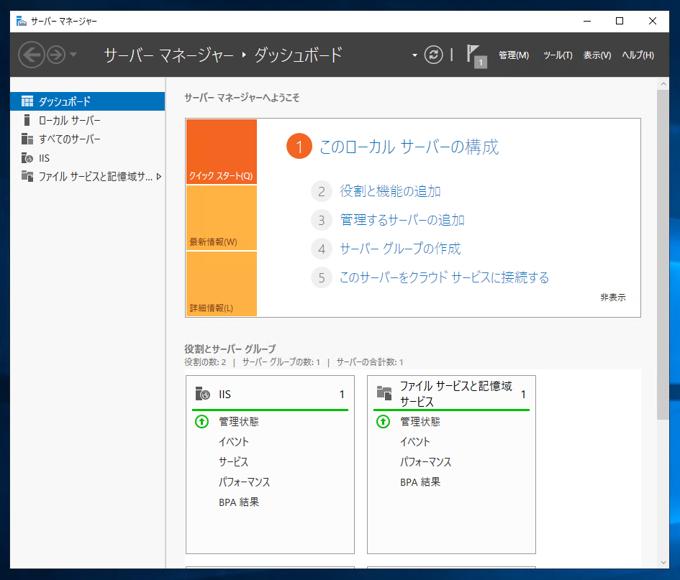Image resolution: width=680 pixels, height=580 pixels.
Task: Select ダッシュボード in the sidebar
Action: tap(88, 101)
